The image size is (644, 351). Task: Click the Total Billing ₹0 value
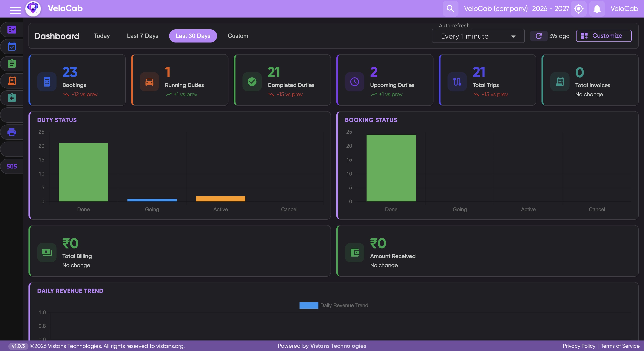pos(70,243)
